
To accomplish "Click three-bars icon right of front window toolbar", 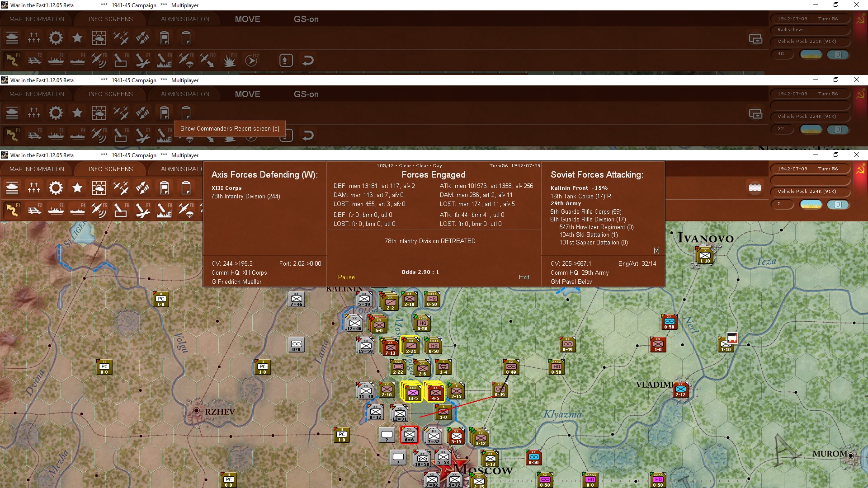I will [755, 188].
